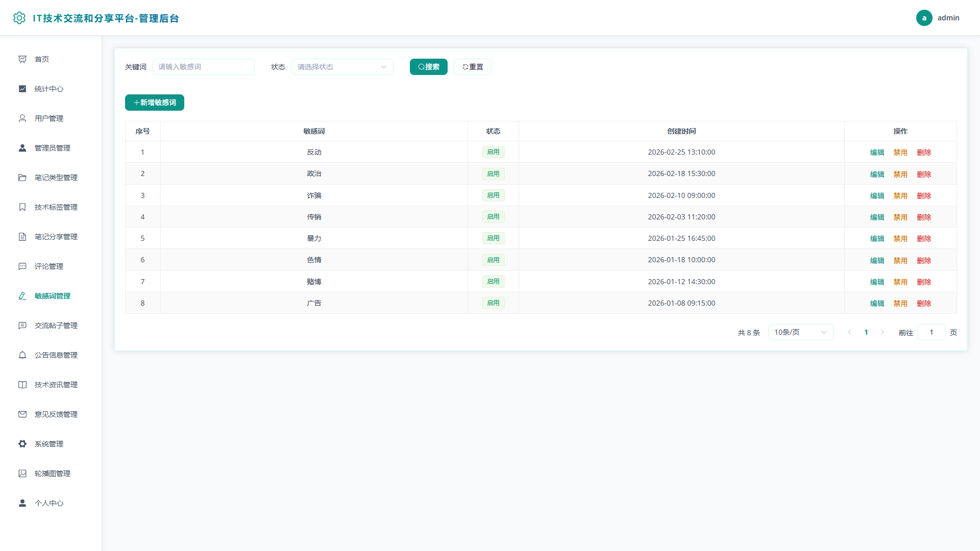980x551 pixels.
Task: Click the 新增敏感词 add button
Action: 155,103
